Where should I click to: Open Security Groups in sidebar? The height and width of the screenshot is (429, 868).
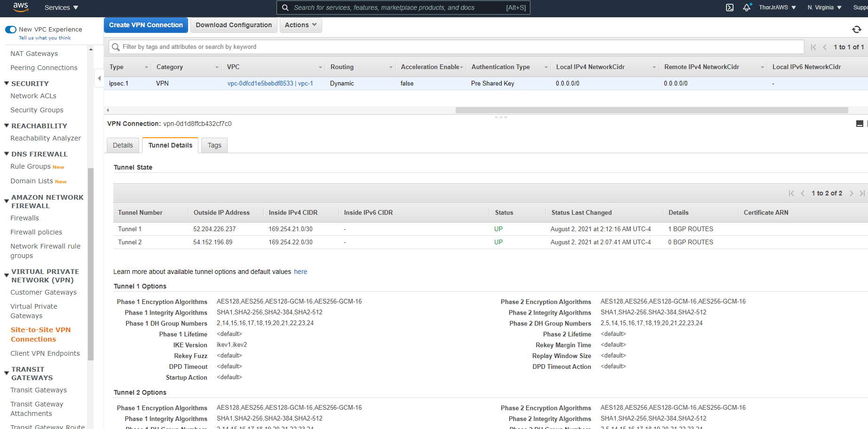click(x=37, y=110)
